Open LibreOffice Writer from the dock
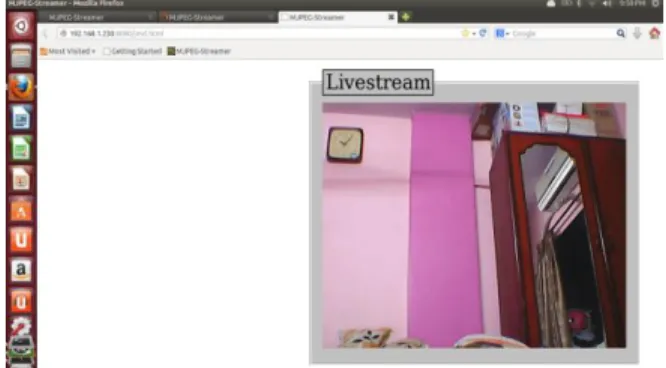This screenshot has height=368, width=666. [x=21, y=118]
